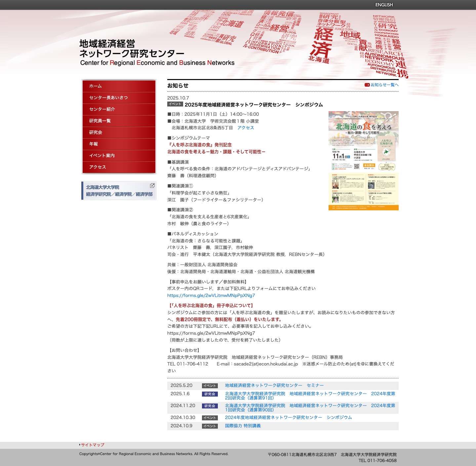Click the イベント badge next to the 2025.10.7 announcement
The width and height of the screenshot is (476, 466).
point(175,105)
